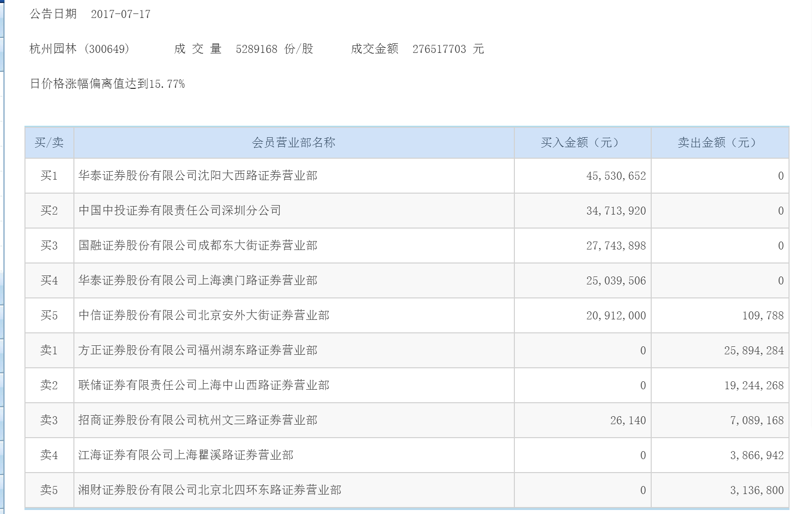Select 联储证券有限责任公司上海中山西路证券营业部
Viewport: 812px width, 514px height.
tap(204, 385)
